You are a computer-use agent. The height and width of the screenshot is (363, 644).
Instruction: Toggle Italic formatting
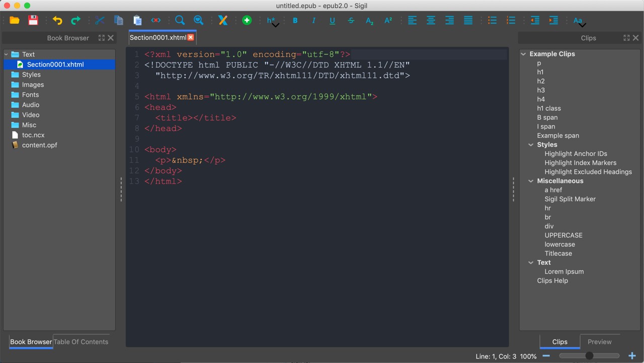[x=314, y=21]
